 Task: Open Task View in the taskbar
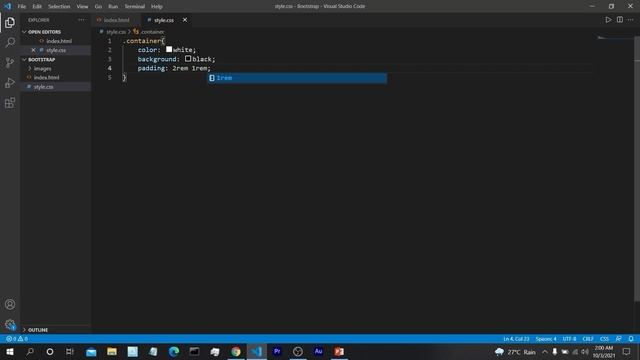[70, 351]
